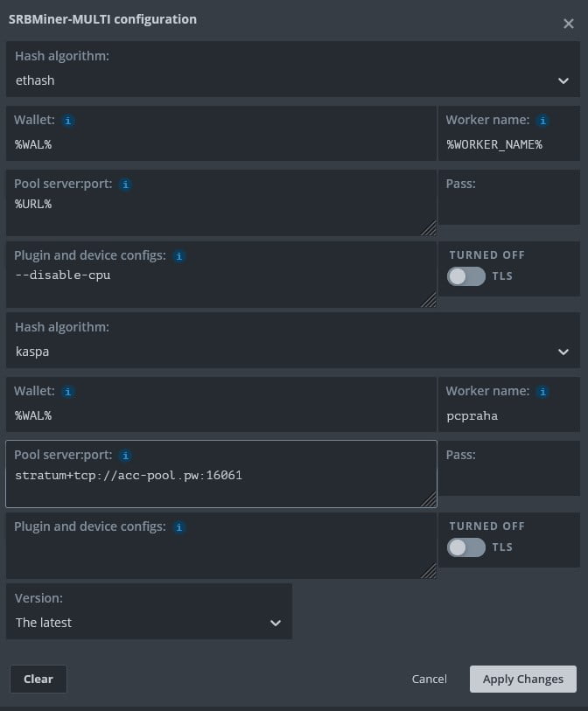Click the Worker name field containing pcpraha
This screenshot has width=588, height=711.
(x=507, y=415)
